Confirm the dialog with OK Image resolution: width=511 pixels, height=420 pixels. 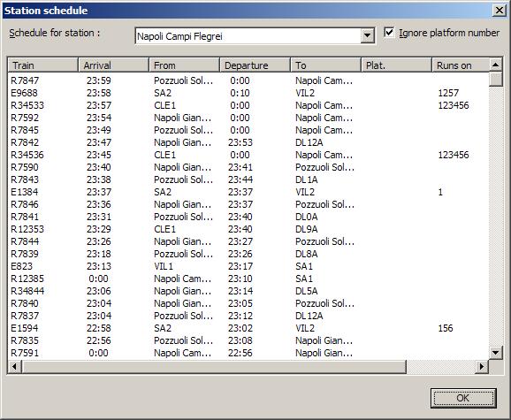click(x=463, y=398)
